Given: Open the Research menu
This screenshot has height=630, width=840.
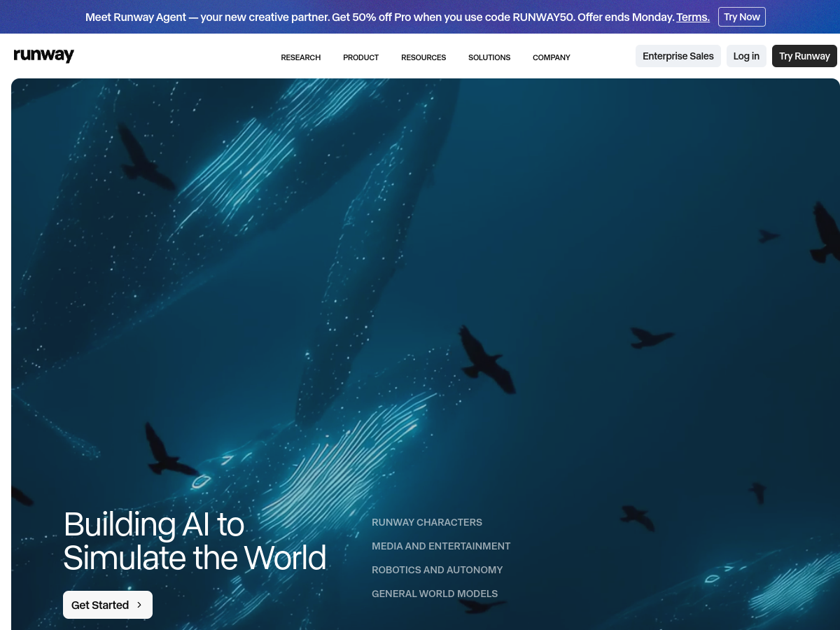Looking at the screenshot, I should tap(301, 57).
